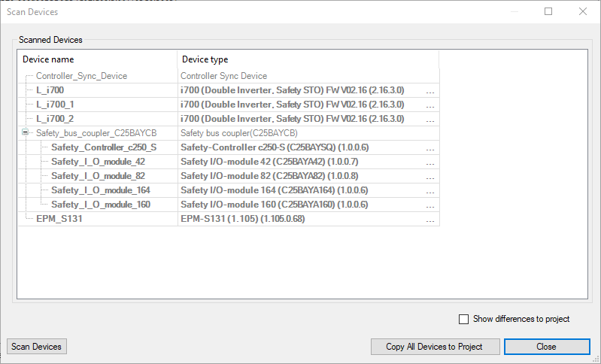This screenshot has height=364, width=601.
Task: Open the ellipsis for Safety_I_O_module_42 row
Action: pyautogui.click(x=430, y=162)
